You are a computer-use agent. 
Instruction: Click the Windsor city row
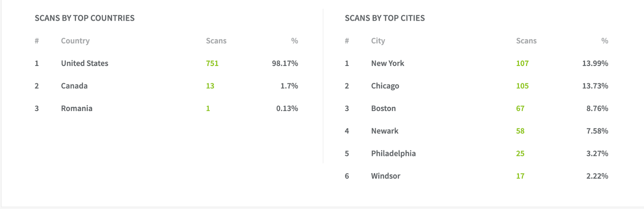[477, 176]
